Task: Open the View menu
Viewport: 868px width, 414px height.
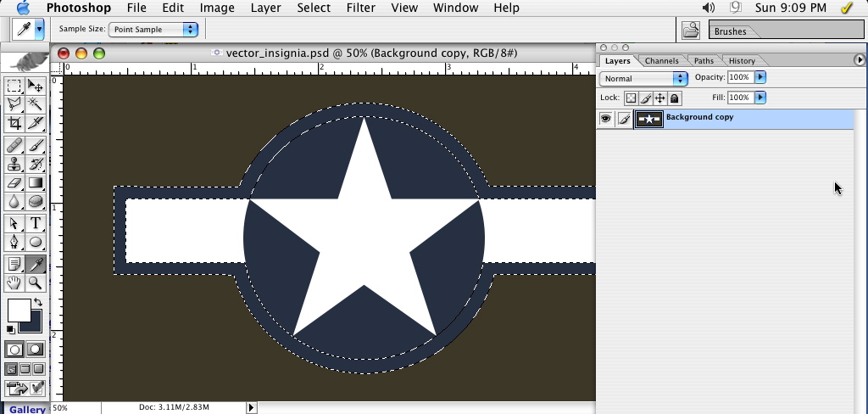Action: coord(404,8)
